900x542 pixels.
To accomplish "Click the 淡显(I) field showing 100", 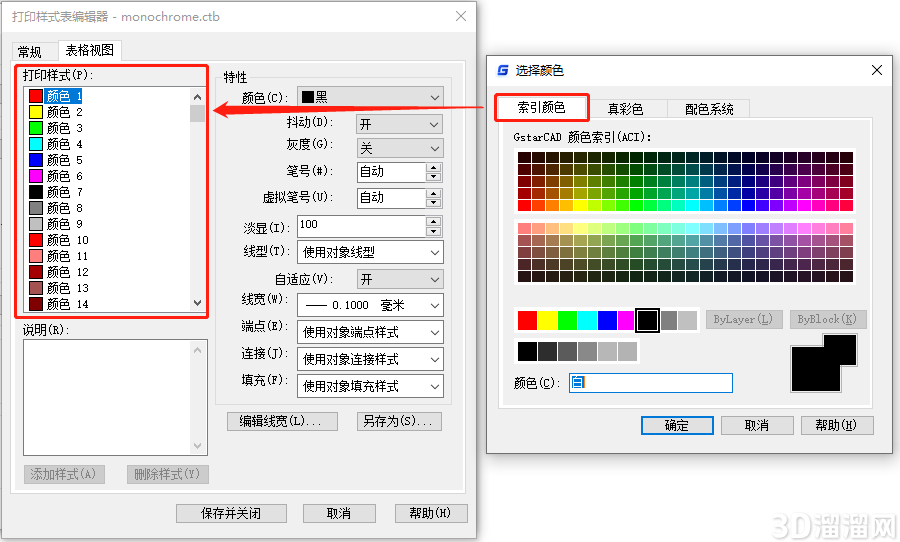I will click(x=362, y=225).
